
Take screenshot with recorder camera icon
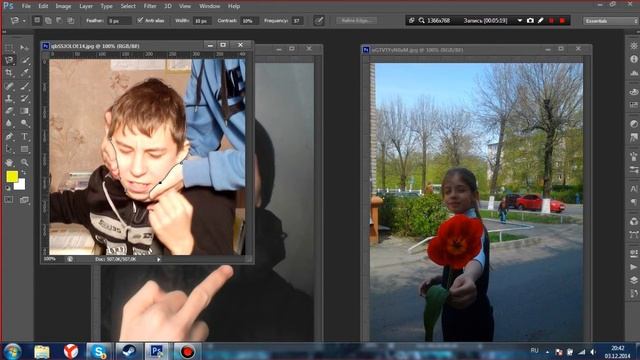[530, 20]
